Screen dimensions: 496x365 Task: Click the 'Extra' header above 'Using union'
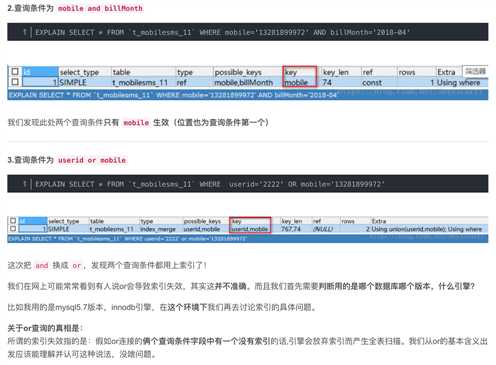379,221
